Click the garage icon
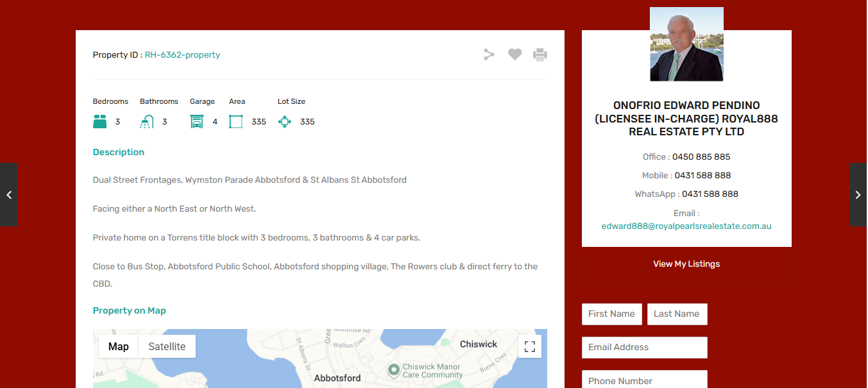 pyautogui.click(x=196, y=121)
